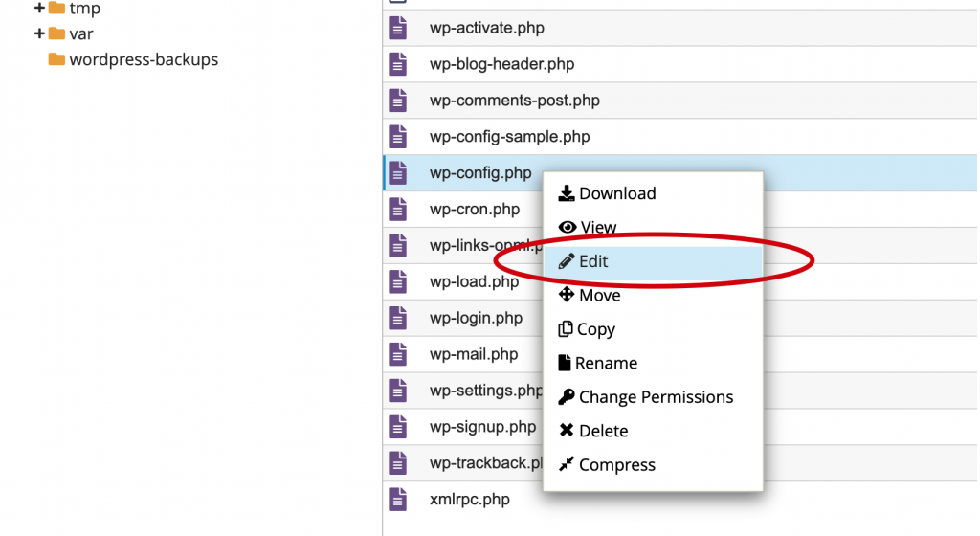This screenshot has width=980, height=536.
Task: Choose Change Permissions from the context menu
Action: 653,396
